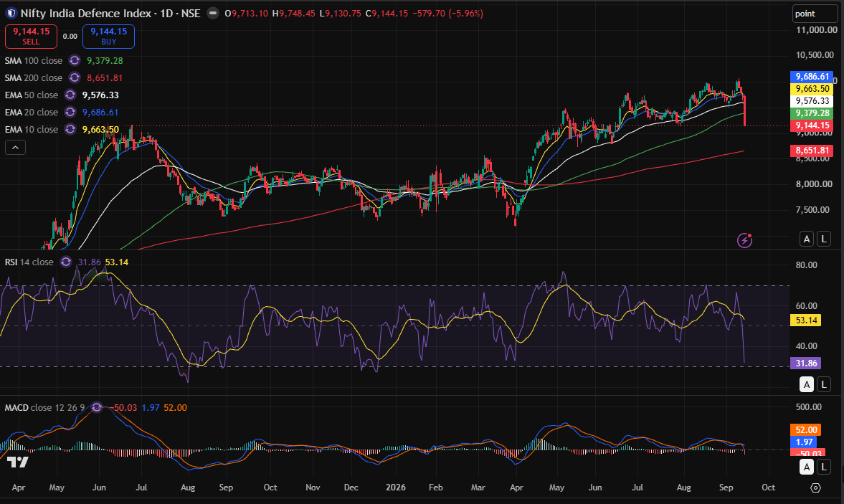Click the Oct marker at right end of time axis

pyautogui.click(x=768, y=488)
